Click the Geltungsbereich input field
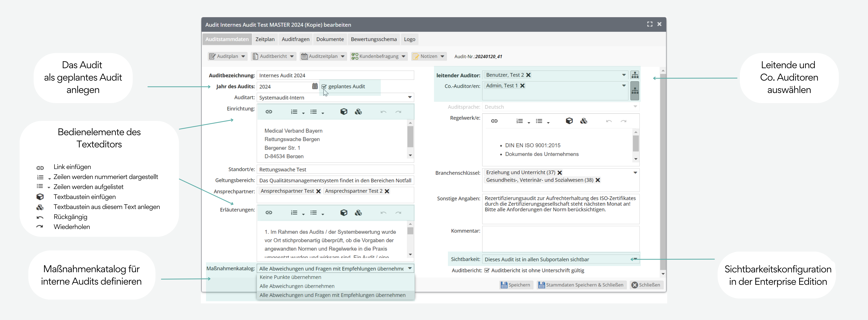Screen dimensions: 868x320 tap(335, 180)
